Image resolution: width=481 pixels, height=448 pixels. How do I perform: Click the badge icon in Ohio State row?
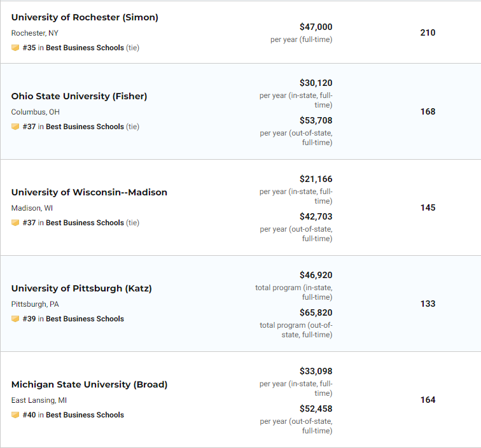click(x=15, y=127)
